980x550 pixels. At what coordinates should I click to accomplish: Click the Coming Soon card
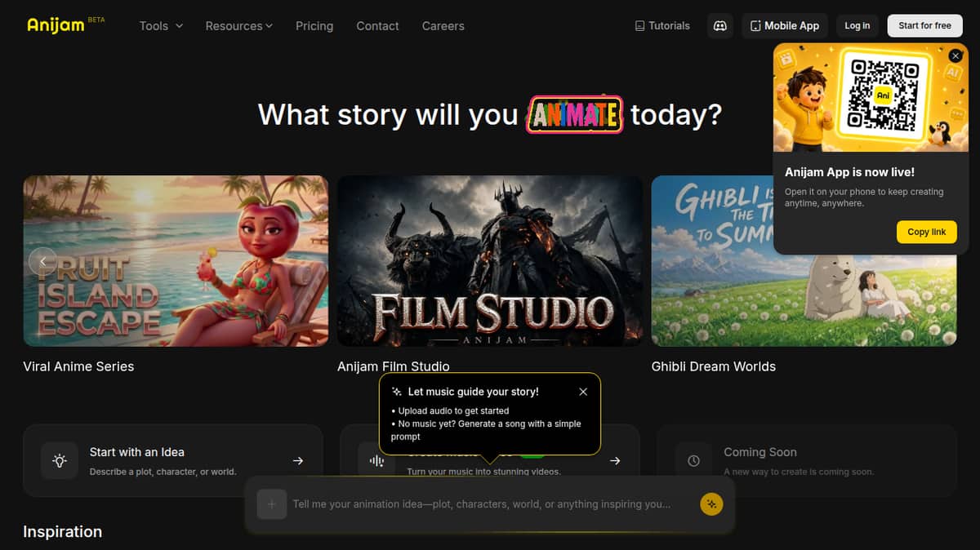pyautogui.click(x=807, y=461)
